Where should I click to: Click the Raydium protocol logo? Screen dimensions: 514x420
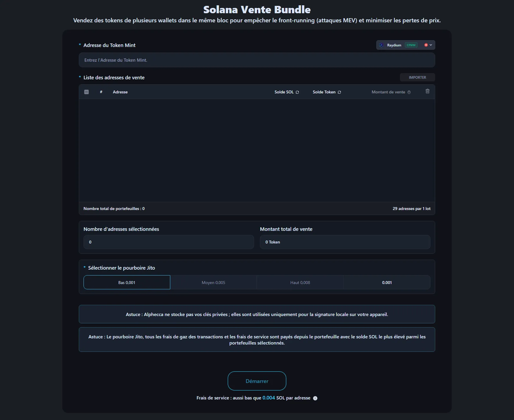click(x=381, y=45)
